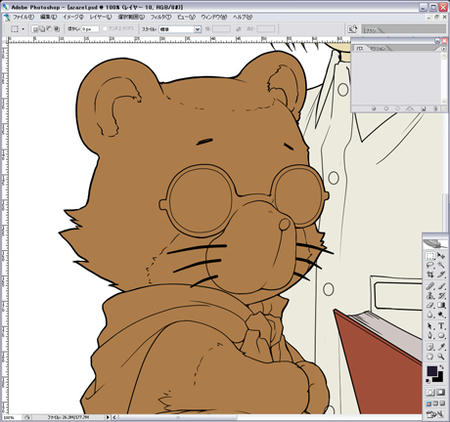This screenshot has height=422, width=450.
Task: Toggle standard screen mode button
Action: point(428,403)
